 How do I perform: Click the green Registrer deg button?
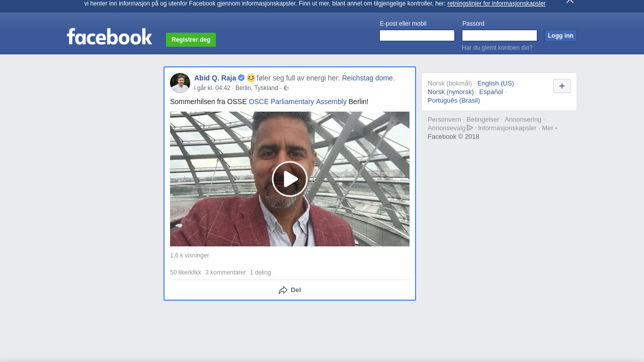click(191, 40)
